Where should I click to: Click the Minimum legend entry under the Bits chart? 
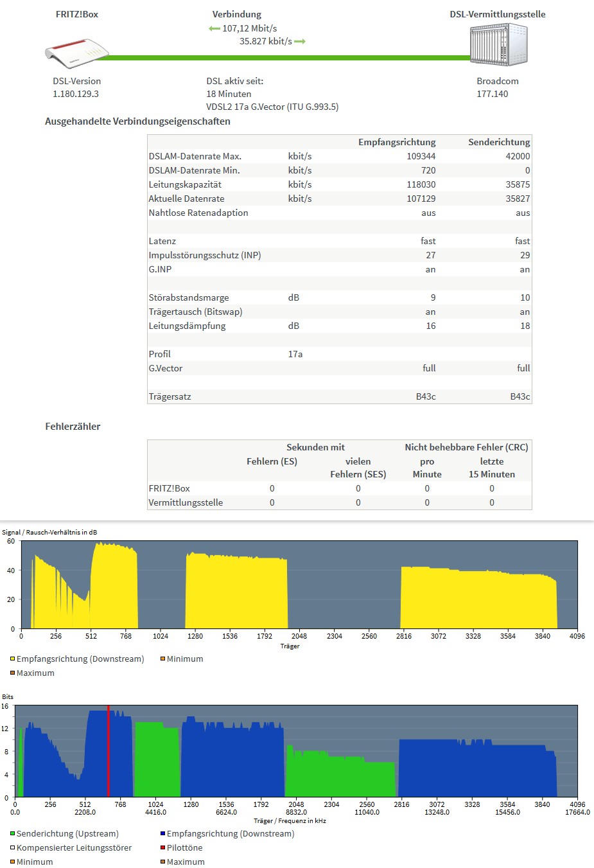click(35, 862)
